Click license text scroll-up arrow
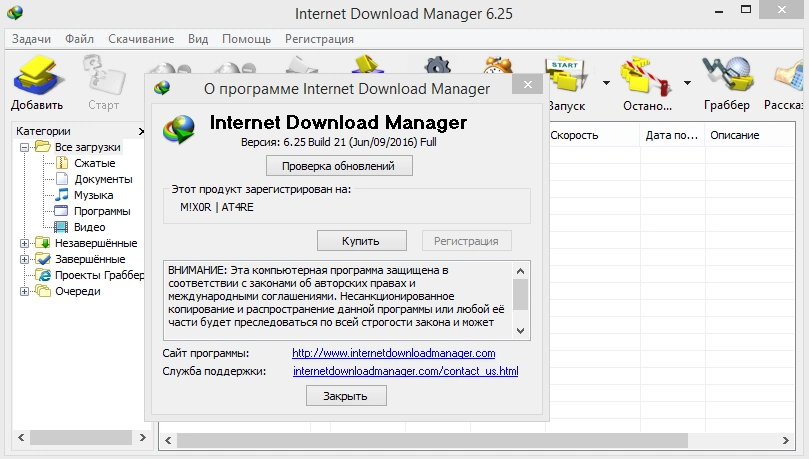 (x=521, y=271)
